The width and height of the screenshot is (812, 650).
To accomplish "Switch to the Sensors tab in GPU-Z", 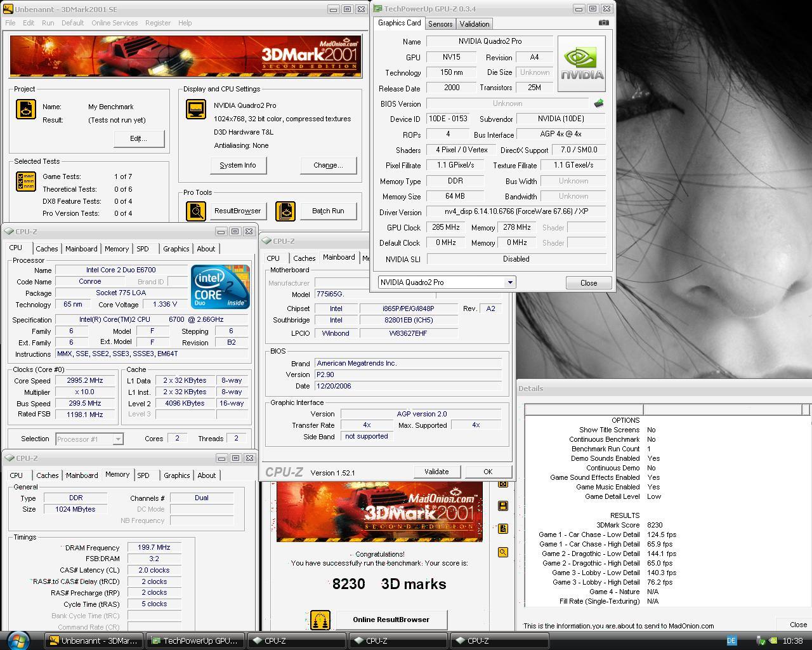I will click(440, 24).
